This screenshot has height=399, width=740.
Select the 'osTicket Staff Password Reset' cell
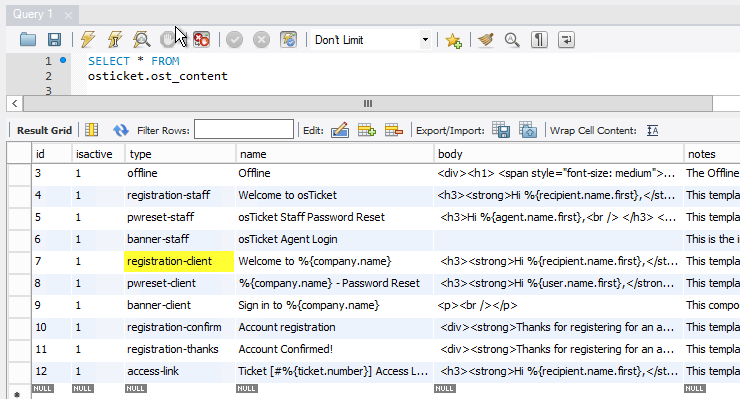tap(334, 217)
